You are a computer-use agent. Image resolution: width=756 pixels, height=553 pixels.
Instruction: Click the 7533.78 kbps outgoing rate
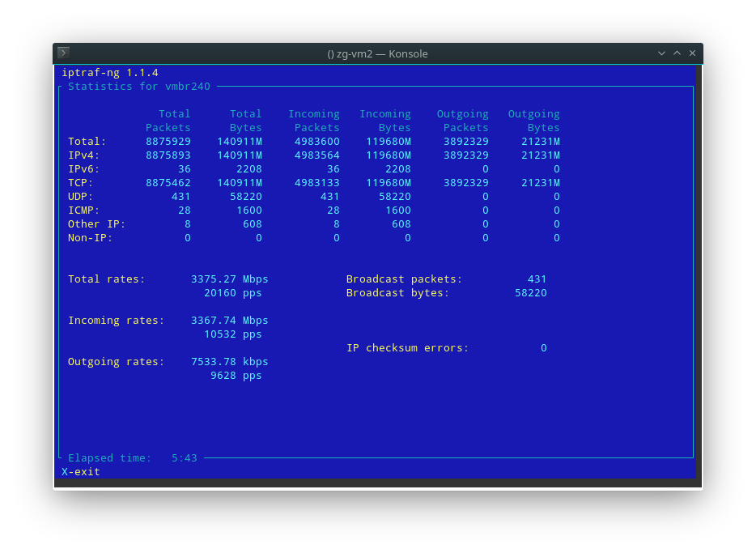tap(230, 362)
